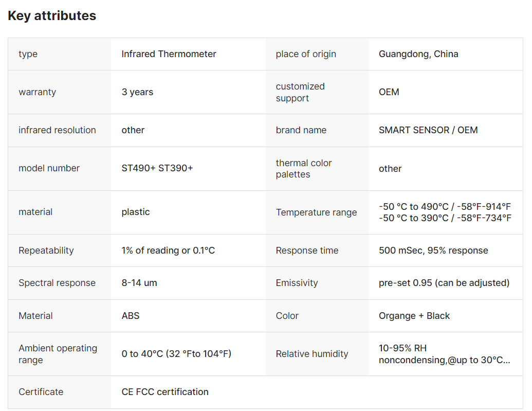Screen dimensions: 532x411
Task: Click the Guangdong, China origin value
Action: (418, 54)
